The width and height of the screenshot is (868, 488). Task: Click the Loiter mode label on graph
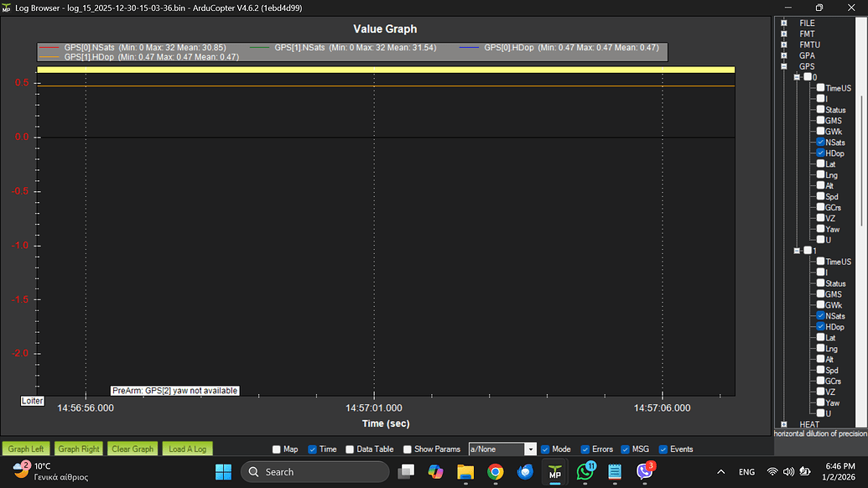click(x=32, y=401)
